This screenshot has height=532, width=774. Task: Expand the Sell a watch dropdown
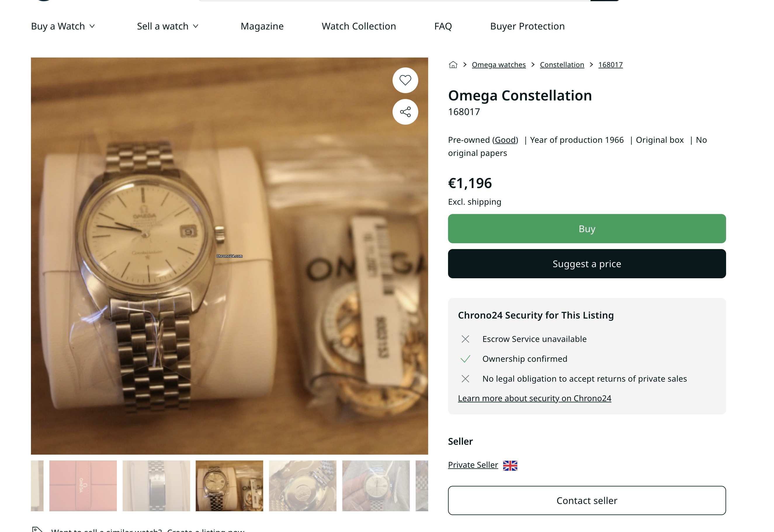point(168,26)
